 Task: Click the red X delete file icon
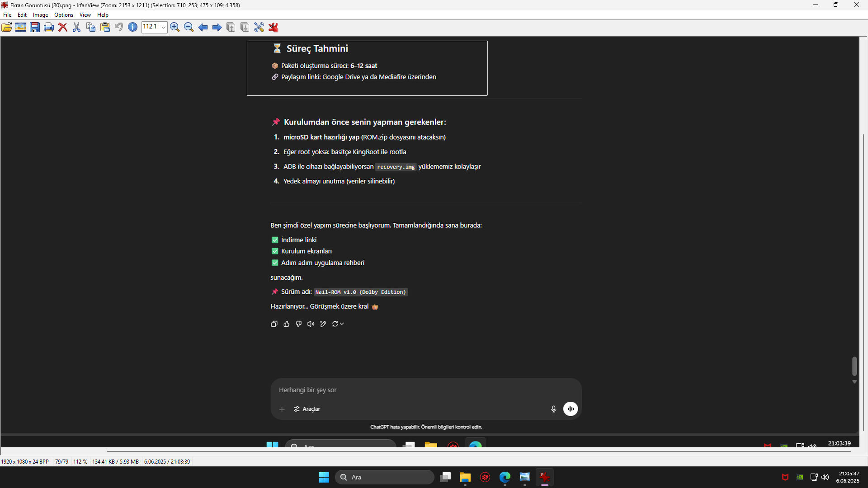click(x=63, y=27)
